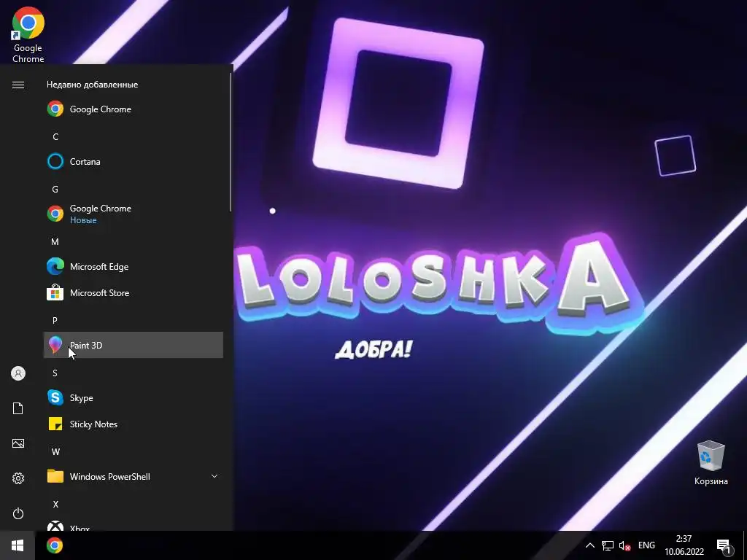747x560 pixels.
Task: Launch Sticky Notes
Action: click(133, 424)
